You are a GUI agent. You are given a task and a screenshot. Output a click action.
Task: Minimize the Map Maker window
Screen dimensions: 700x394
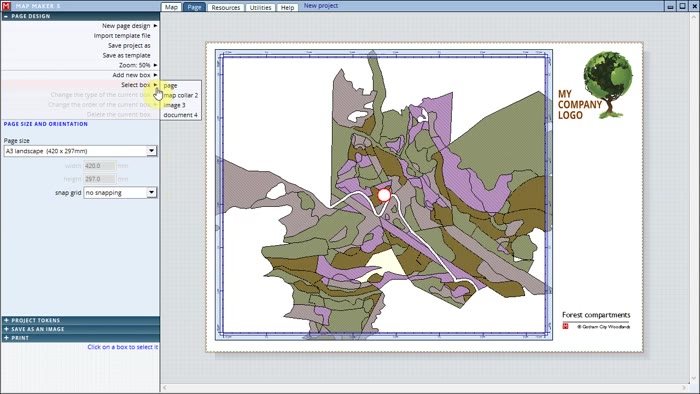(x=671, y=6)
